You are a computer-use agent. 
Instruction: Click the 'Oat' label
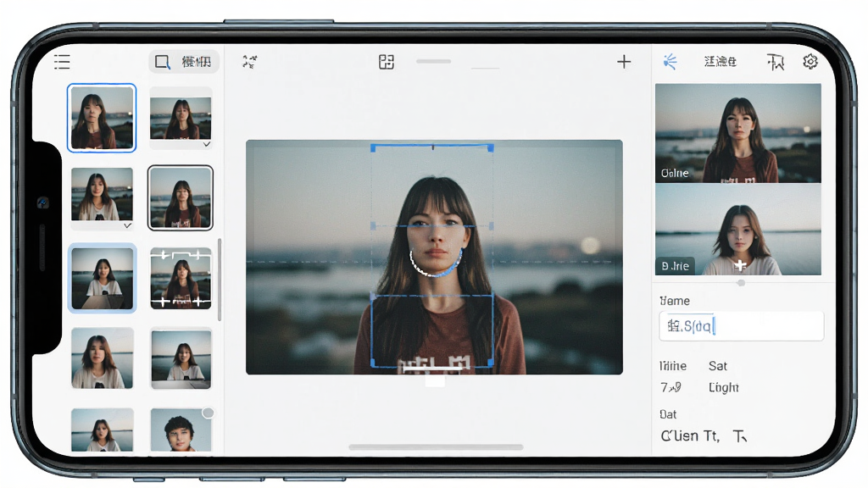click(x=668, y=414)
